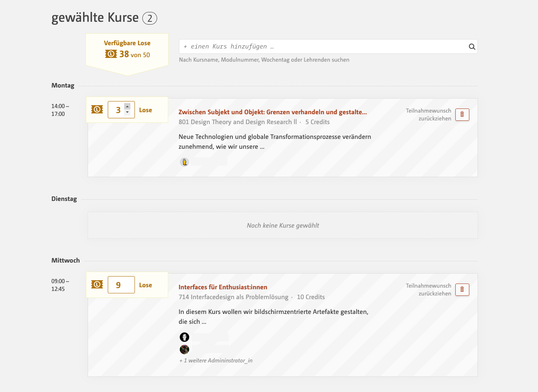Click the '14:00 – 17:00' time text
The height and width of the screenshot is (392, 538).
60,110
